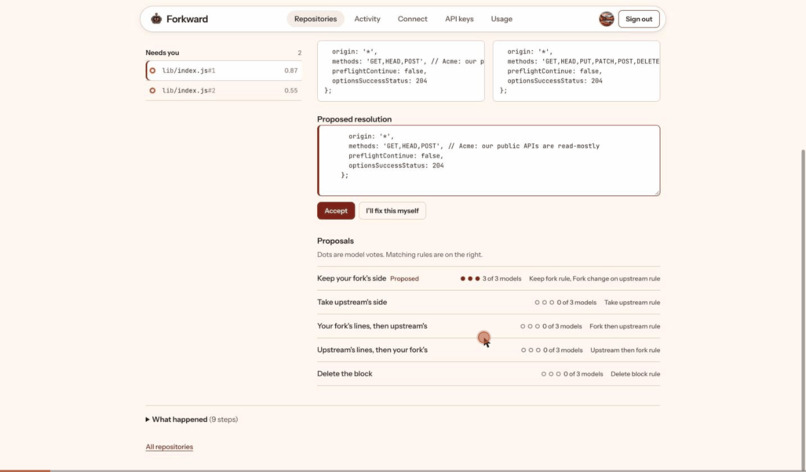Accept the proposed resolution
This screenshot has width=806, height=472.
coord(336,211)
